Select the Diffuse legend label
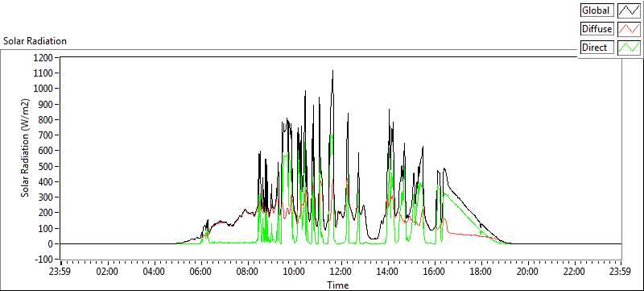This screenshot has height=291, width=644. pos(597,29)
